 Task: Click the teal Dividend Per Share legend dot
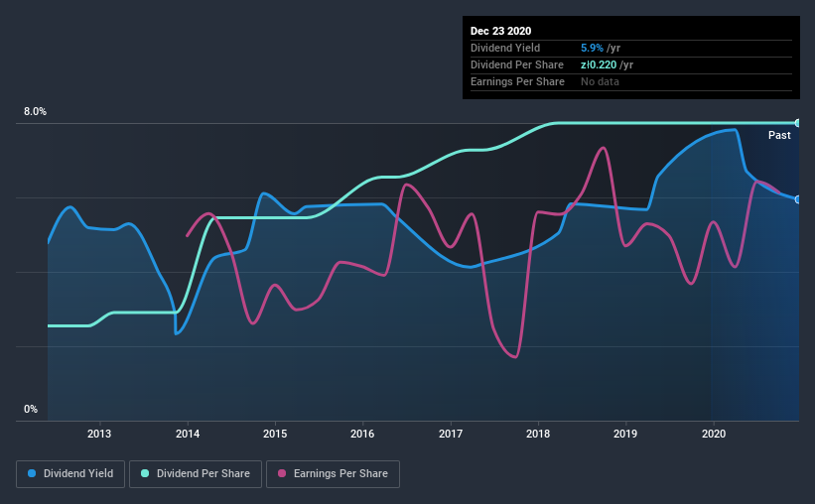point(145,473)
